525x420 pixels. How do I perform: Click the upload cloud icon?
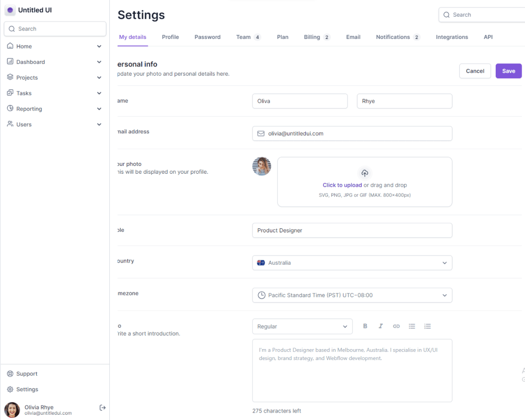(x=365, y=173)
